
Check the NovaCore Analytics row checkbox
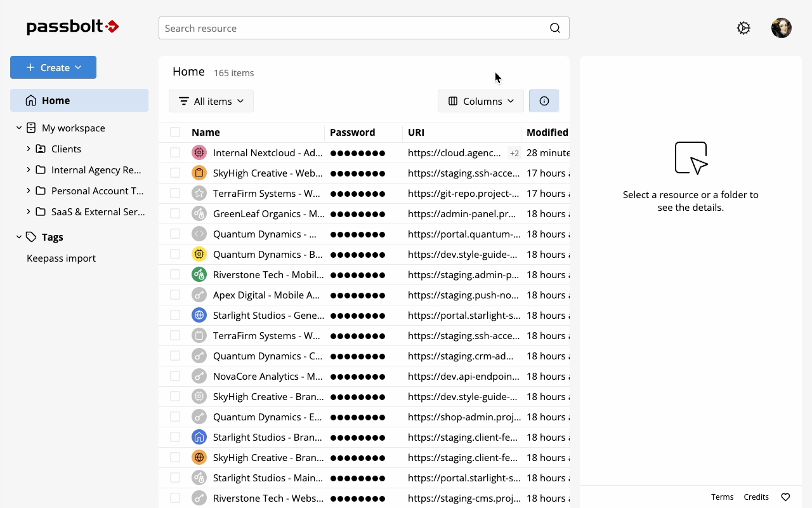click(175, 376)
